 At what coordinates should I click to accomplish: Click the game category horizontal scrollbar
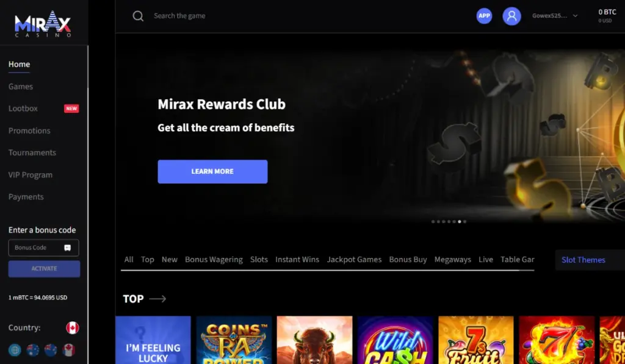pos(320,271)
